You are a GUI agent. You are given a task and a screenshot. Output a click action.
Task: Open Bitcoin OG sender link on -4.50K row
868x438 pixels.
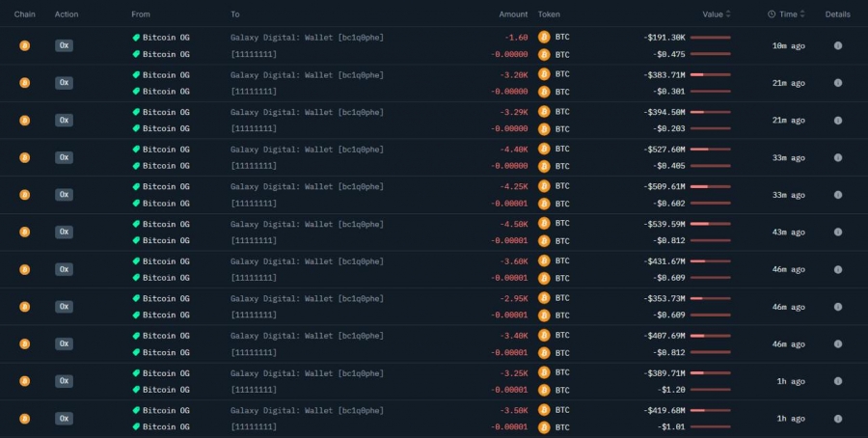(166, 224)
